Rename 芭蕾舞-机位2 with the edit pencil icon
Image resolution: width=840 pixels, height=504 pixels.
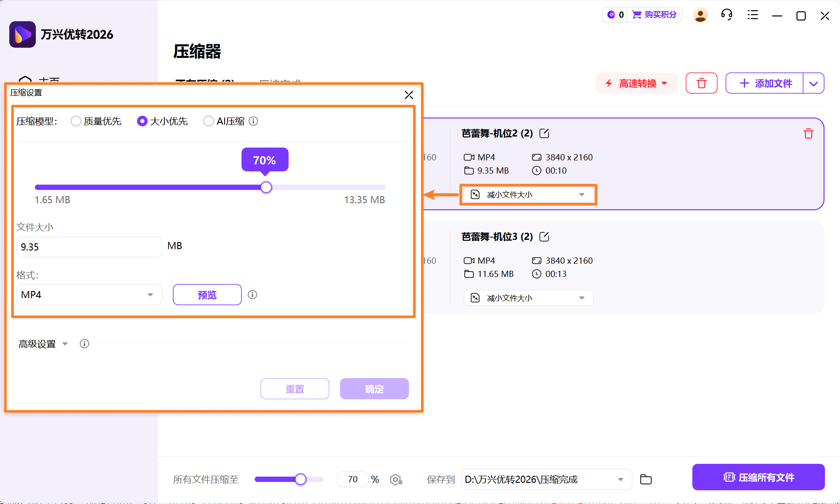[544, 133]
